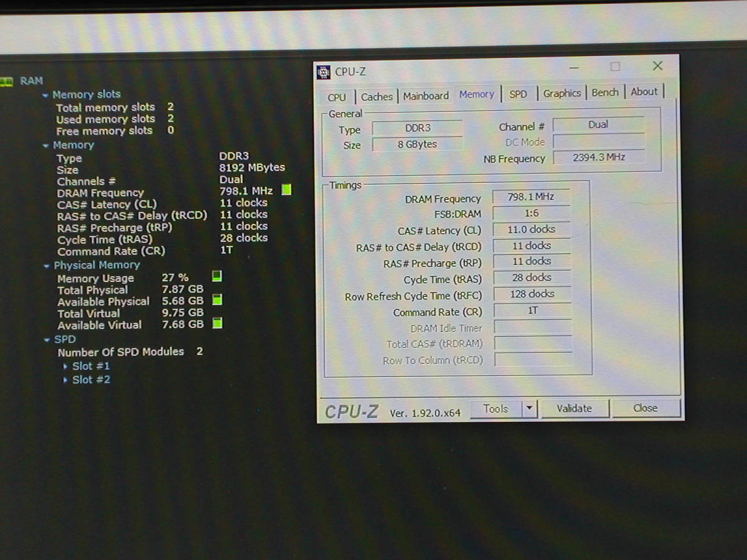Collapse the SPD section

coord(47,340)
